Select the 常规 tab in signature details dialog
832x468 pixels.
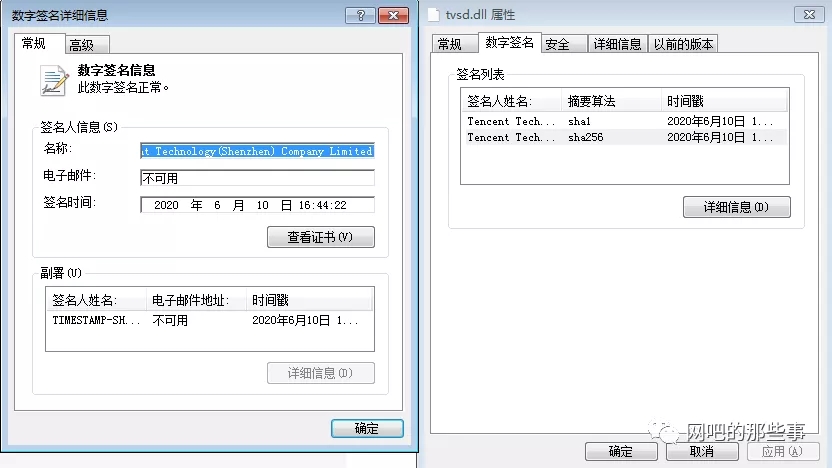[40, 44]
